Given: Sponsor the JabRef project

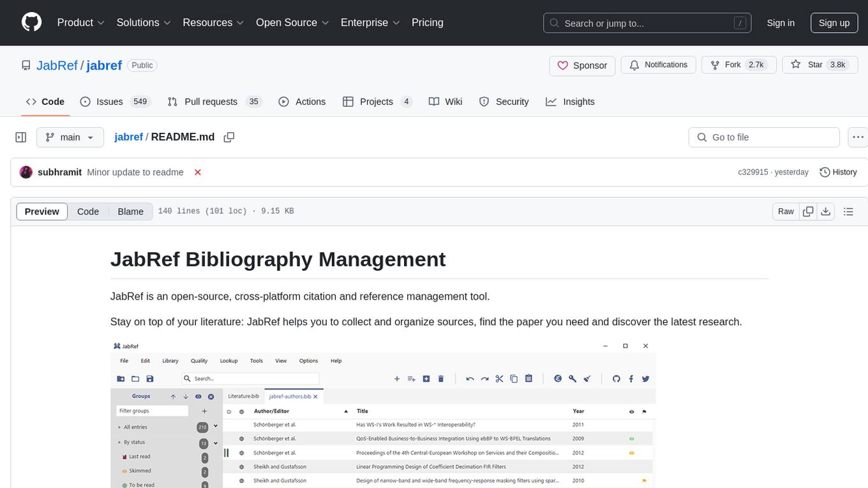Looking at the screenshot, I should 582,65.
